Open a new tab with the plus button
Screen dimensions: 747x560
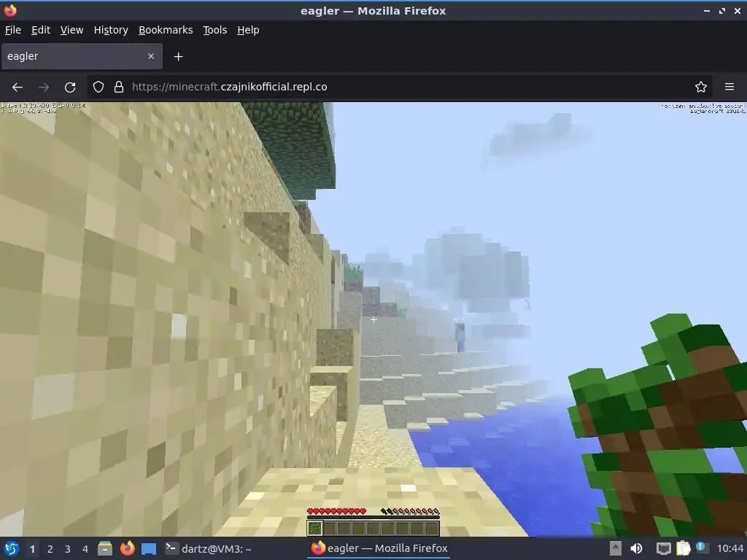(178, 57)
